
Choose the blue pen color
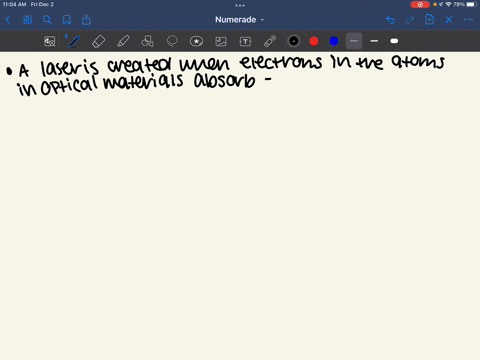tap(334, 41)
